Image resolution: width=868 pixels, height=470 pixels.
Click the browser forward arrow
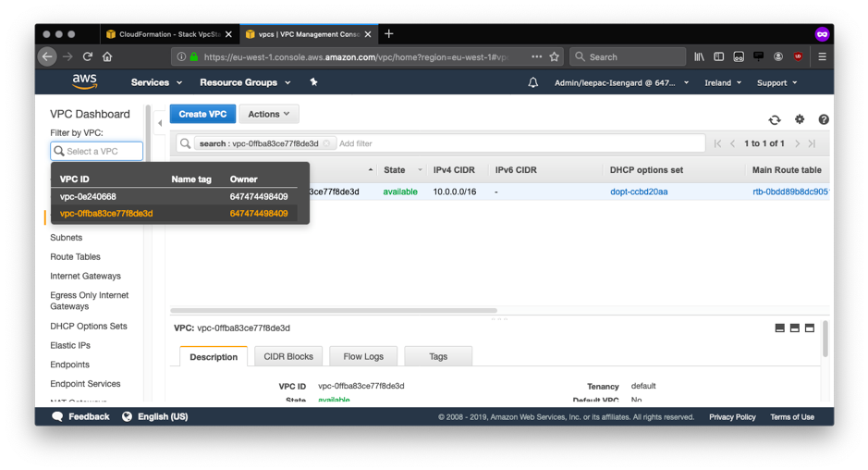pos(67,56)
